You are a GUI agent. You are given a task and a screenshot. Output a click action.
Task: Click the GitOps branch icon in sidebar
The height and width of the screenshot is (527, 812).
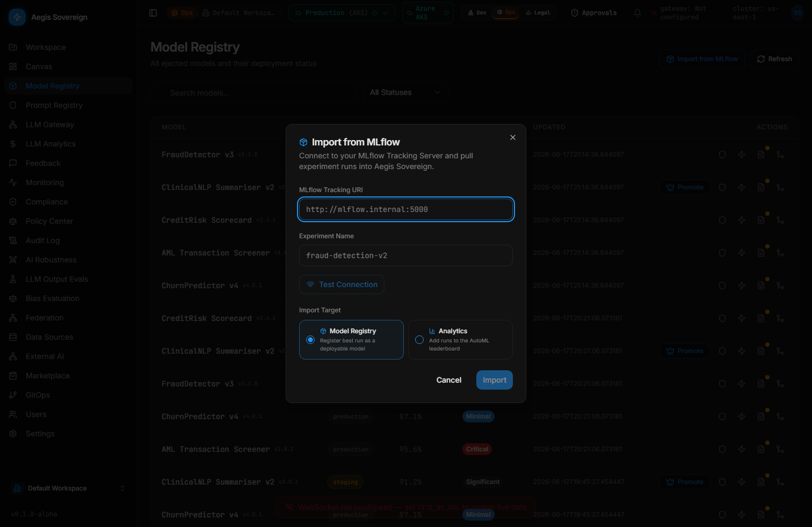click(13, 395)
